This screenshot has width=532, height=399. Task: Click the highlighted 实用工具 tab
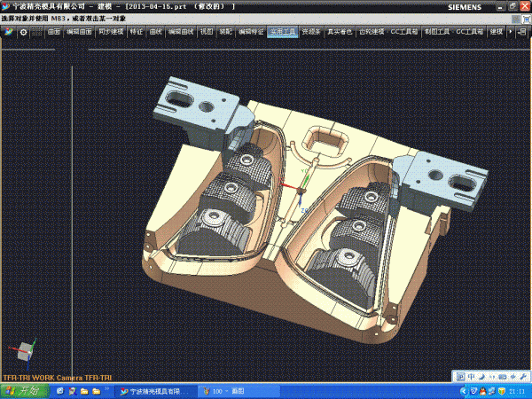283,32
